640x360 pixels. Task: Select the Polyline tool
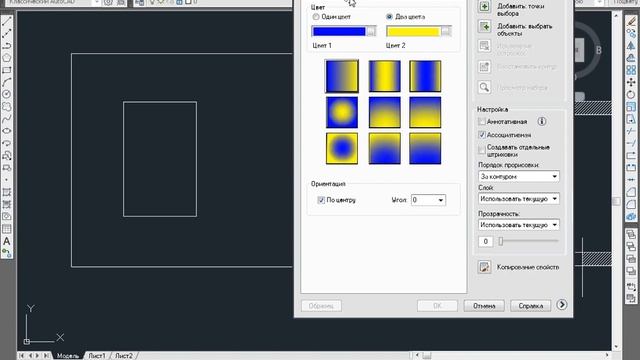7,46
